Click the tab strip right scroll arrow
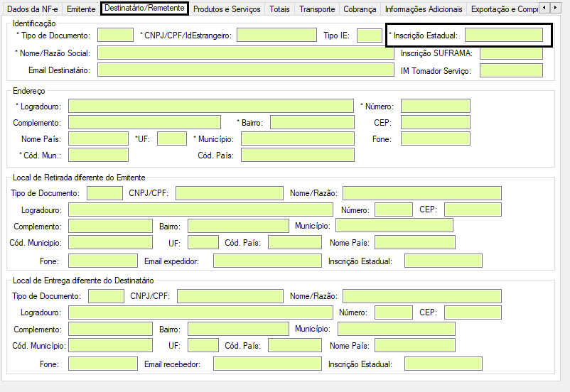The image size is (570, 392). click(555, 7)
